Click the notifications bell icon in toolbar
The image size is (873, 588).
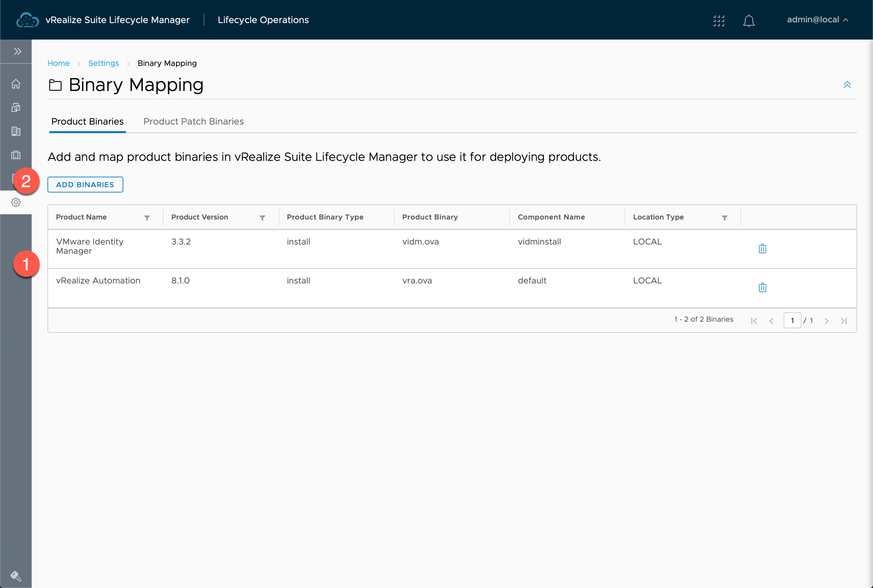pyautogui.click(x=749, y=20)
